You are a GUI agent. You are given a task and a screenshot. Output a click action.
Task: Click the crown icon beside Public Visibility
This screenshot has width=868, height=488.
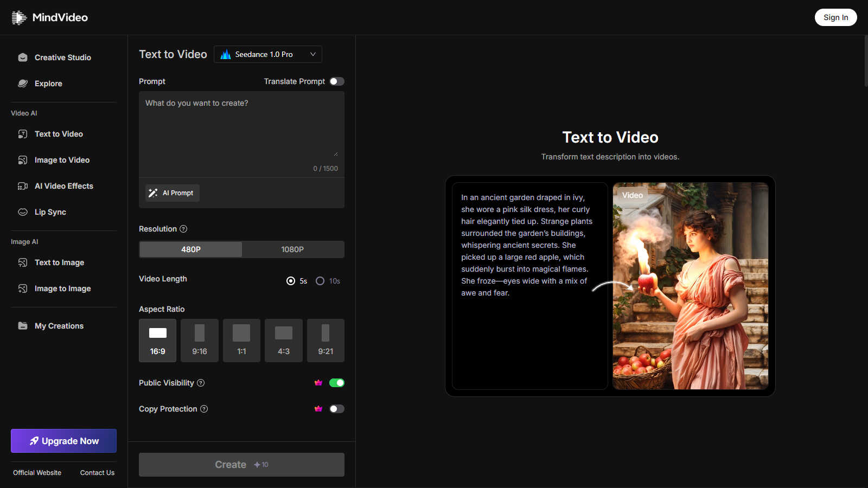pos(318,383)
